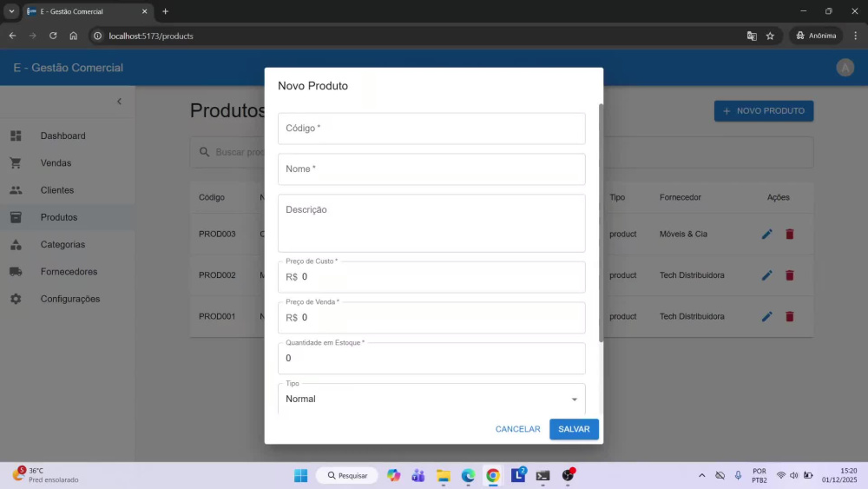Screen dimensions: 868x489
Task: Focus the Preço de Custo field
Action: (431, 277)
